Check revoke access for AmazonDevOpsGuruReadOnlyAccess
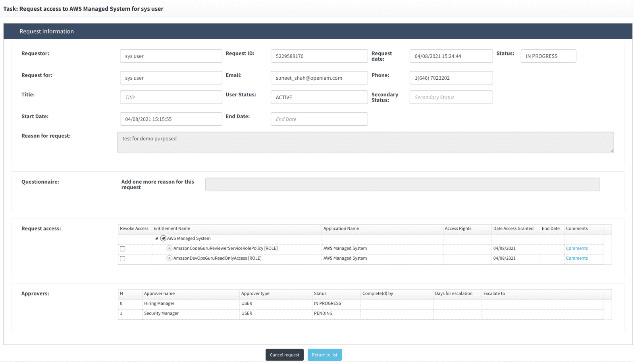Viewport: 634px width, 364px height. tap(123, 259)
